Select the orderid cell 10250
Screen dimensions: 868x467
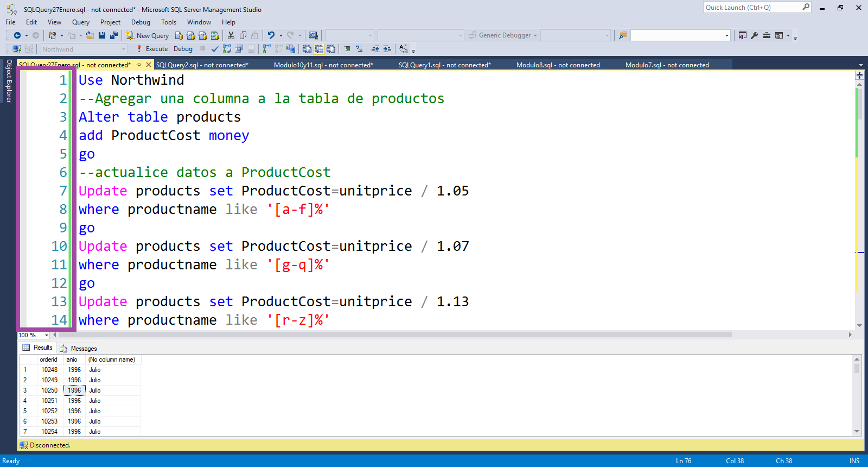tap(49, 390)
